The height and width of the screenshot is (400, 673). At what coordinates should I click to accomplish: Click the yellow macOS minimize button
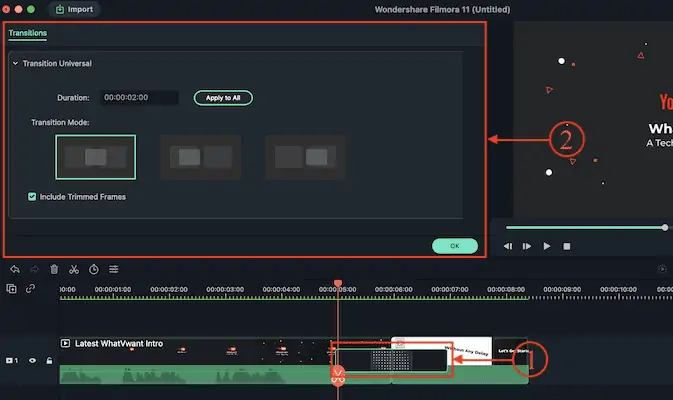pyautogui.click(x=18, y=9)
